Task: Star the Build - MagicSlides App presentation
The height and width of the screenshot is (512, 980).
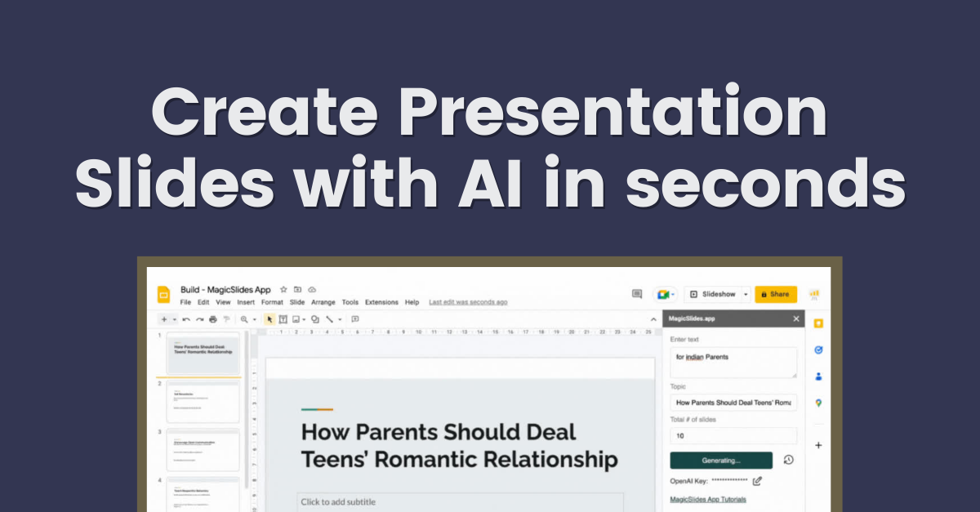Action: (283, 289)
